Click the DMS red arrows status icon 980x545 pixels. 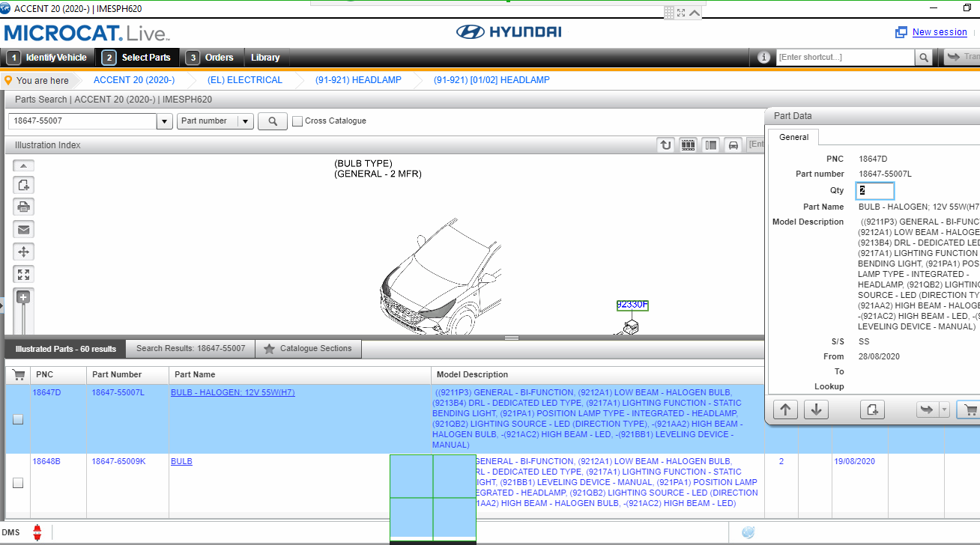click(37, 533)
